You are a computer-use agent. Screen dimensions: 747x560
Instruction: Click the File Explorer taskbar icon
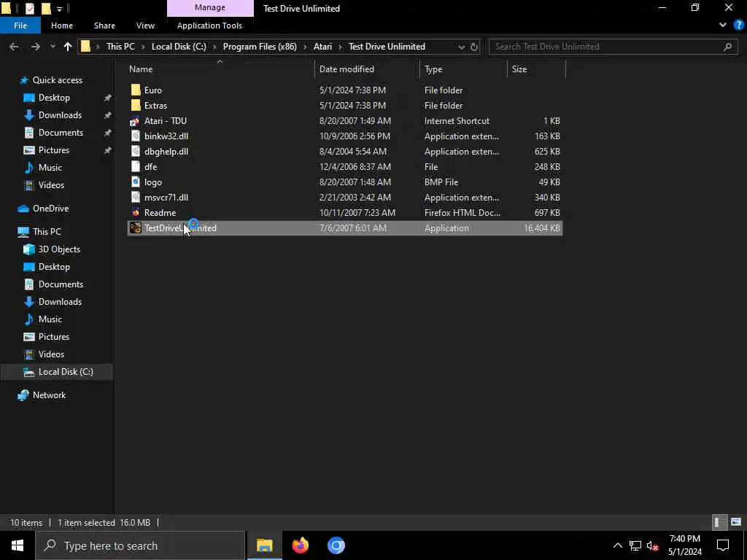265,545
